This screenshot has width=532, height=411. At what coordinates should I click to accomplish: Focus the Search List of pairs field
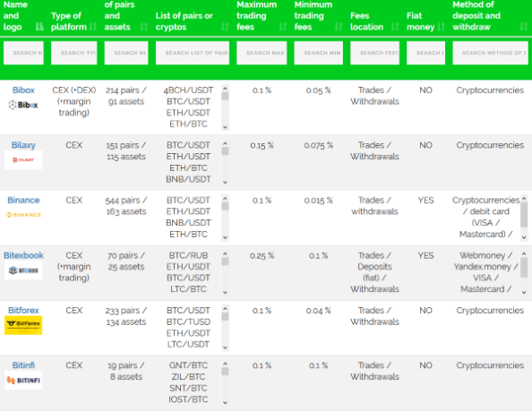[x=193, y=53]
